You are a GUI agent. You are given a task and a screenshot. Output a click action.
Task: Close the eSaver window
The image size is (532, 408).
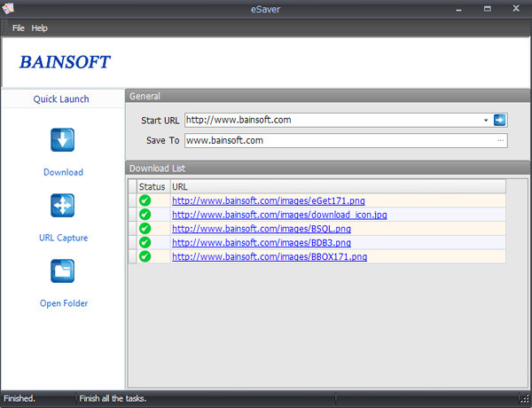pyautogui.click(x=516, y=9)
